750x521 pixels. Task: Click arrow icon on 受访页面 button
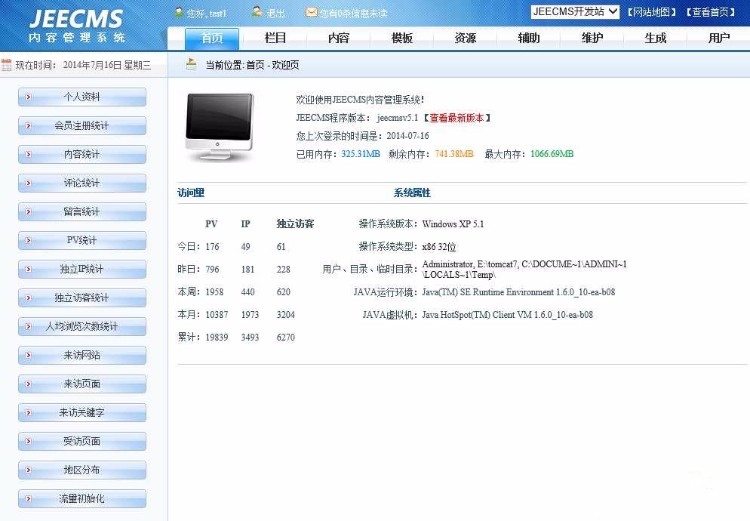(x=28, y=442)
